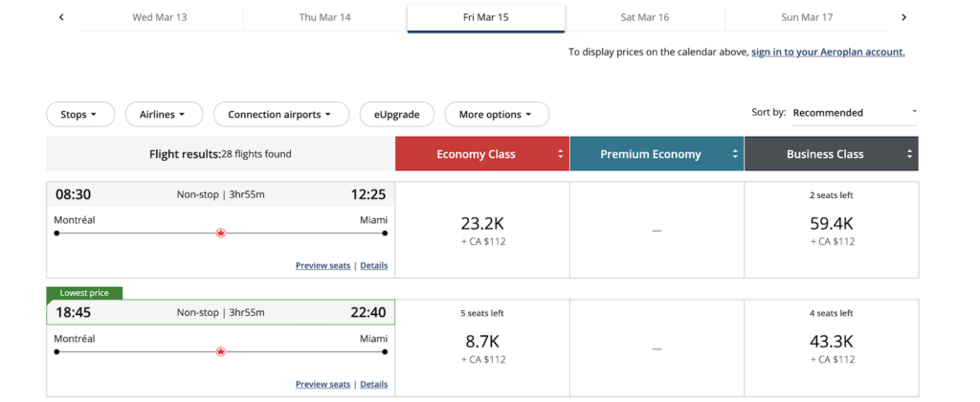Sort by Premium Economy column arrows
Viewport: 980px width, 402px height.
pos(735,154)
